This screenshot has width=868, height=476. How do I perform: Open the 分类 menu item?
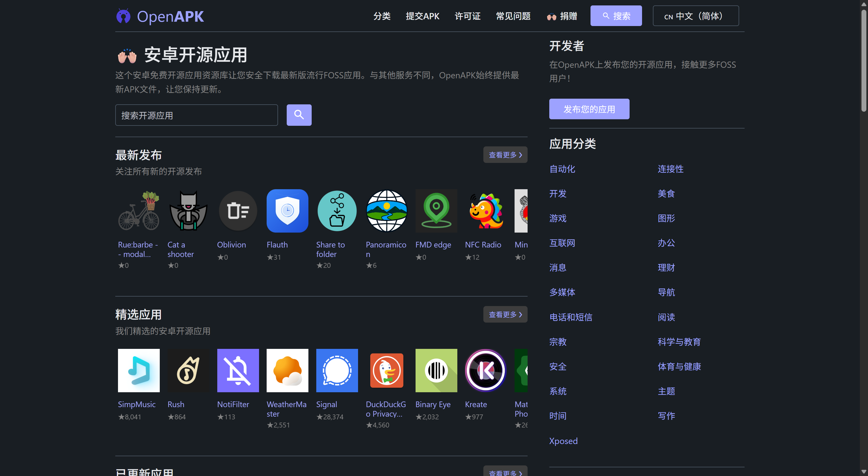(382, 16)
